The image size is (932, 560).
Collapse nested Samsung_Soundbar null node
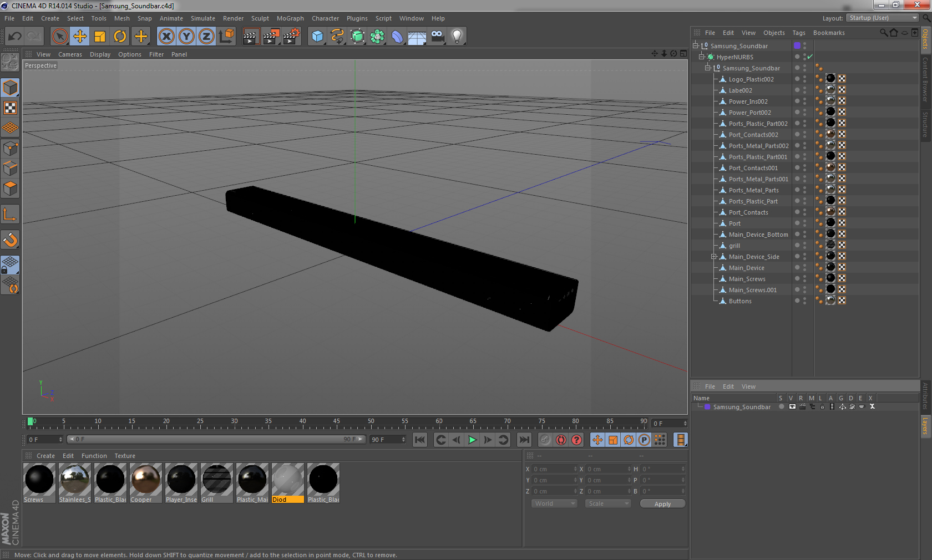click(707, 68)
